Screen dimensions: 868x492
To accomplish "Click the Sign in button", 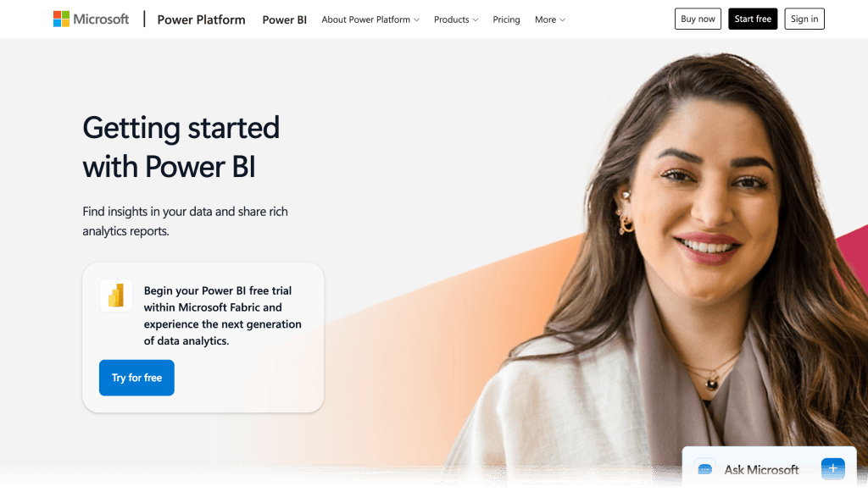I will (x=804, y=19).
